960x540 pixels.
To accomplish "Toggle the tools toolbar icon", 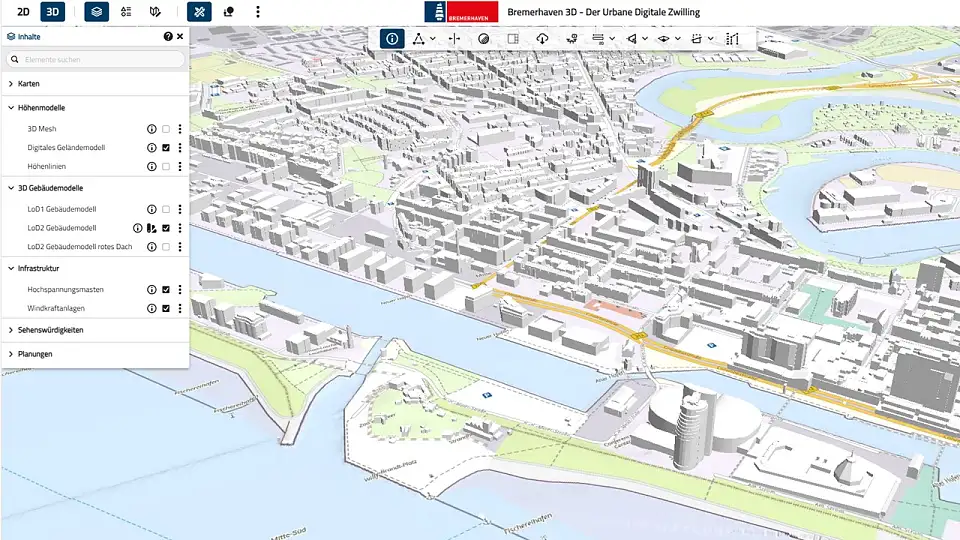I will pos(199,12).
